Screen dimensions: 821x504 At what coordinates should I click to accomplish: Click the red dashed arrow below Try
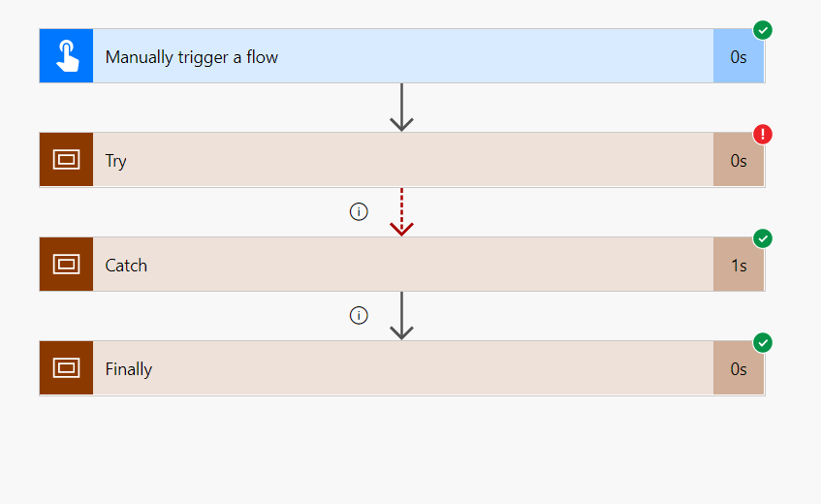pos(401,212)
